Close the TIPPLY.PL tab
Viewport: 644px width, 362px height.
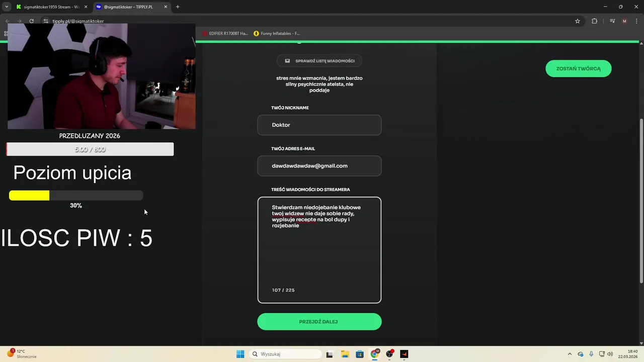pyautogui.click(x=166, y=7)
